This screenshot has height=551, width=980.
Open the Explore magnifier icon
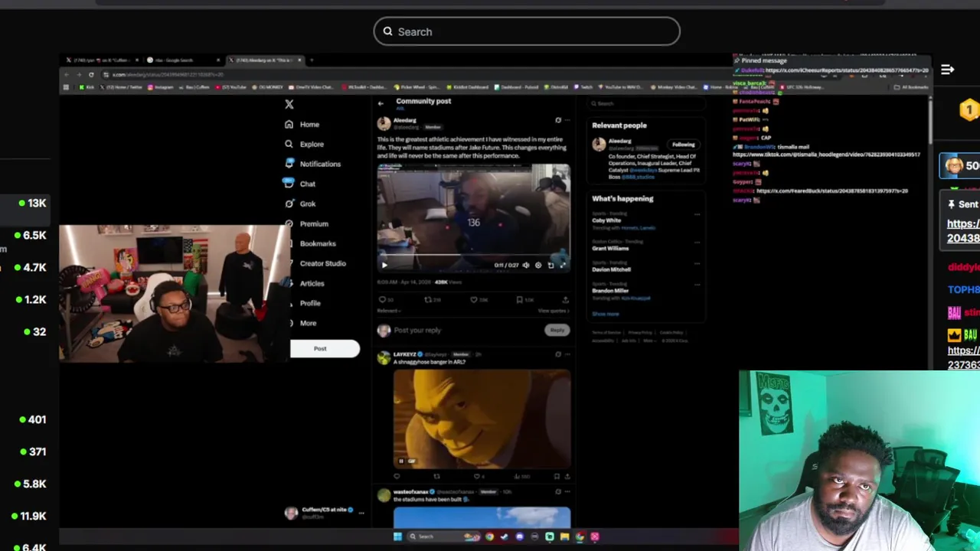pyautogui.click(x=289, y=144)
